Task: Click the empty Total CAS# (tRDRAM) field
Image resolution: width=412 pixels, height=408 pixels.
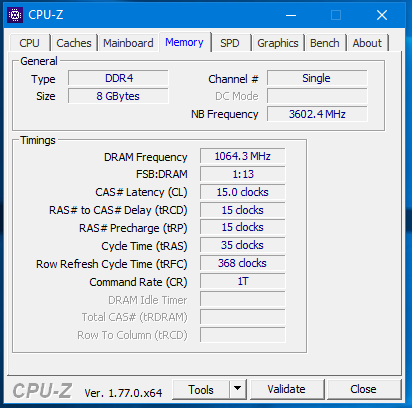Action: 243,317
